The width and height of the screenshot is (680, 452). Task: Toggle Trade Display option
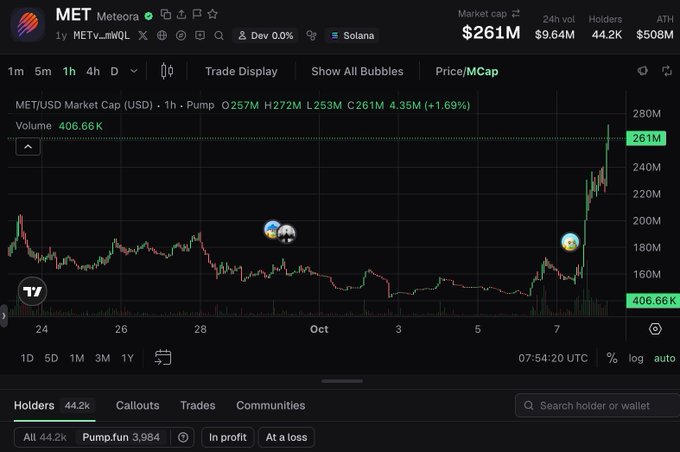[x=241, y=71]
